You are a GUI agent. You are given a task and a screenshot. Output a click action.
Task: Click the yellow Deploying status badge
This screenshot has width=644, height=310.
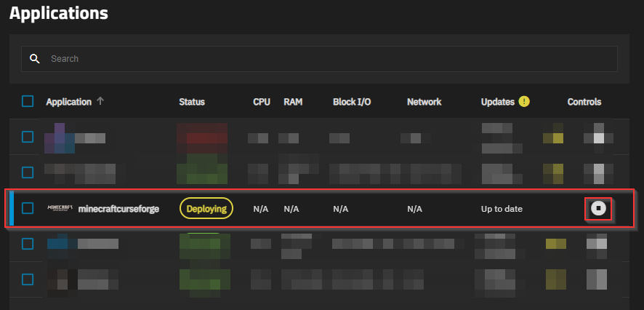pyautogui.click(x=206, y=209)
